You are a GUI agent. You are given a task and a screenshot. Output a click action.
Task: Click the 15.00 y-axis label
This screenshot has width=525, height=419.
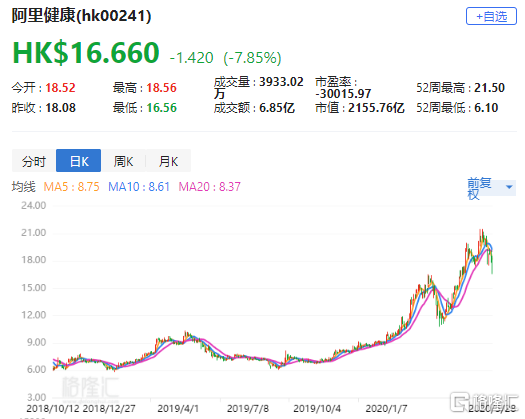[x=33, y=288]
